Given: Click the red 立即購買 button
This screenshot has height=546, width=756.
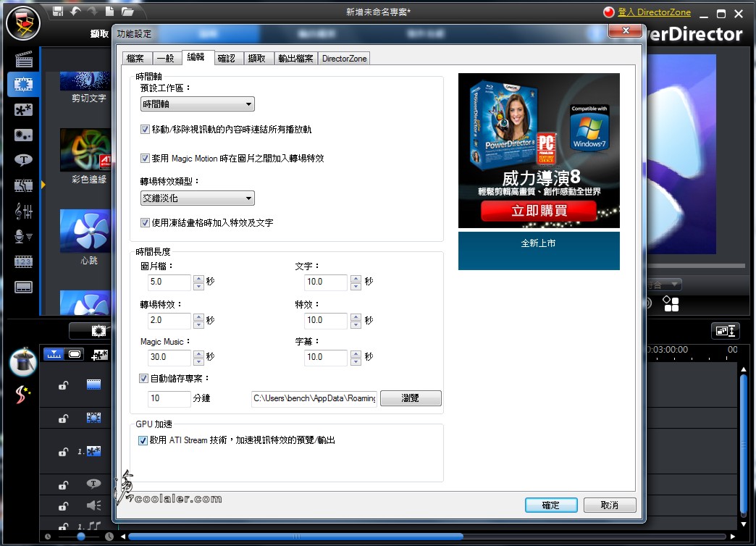Looking at the screenshot, I should (539, 211).
